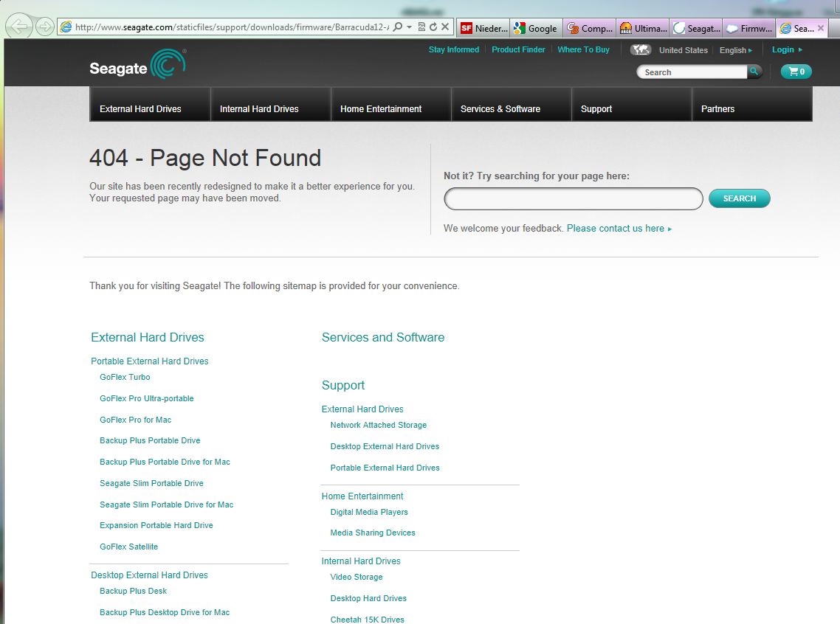
Task: Click the browser Back arrow button
Action: point(20,27)
